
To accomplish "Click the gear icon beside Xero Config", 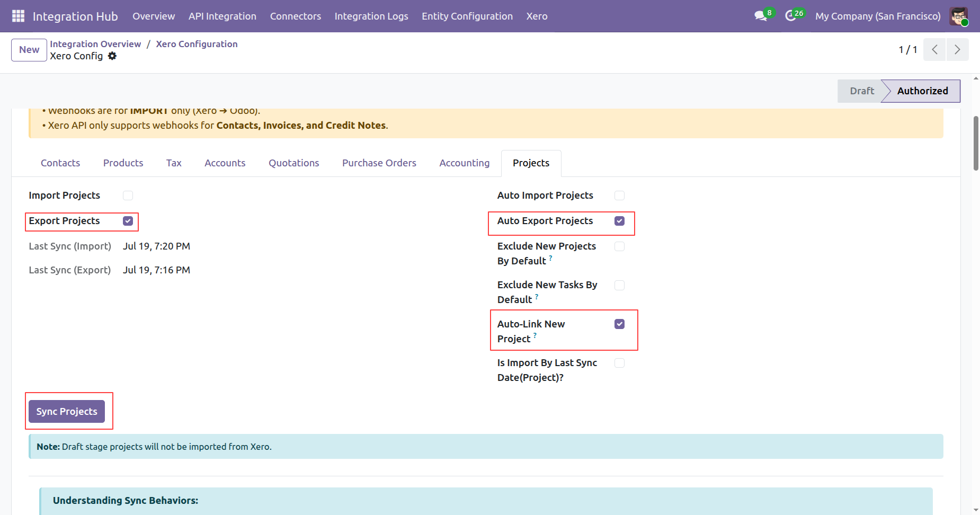I will coord(112,56).
